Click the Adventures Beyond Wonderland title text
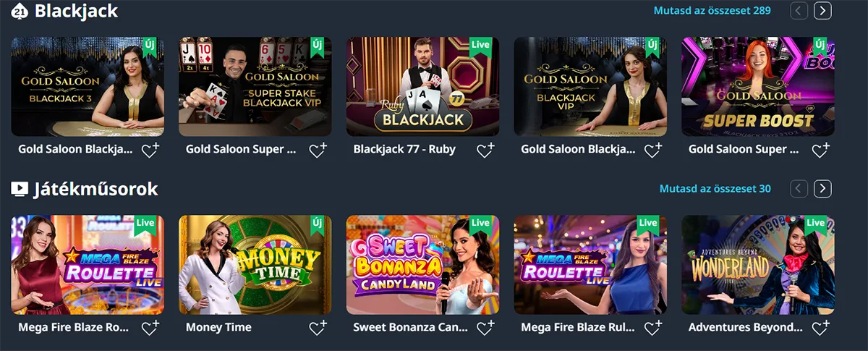 tap(745, 327)
